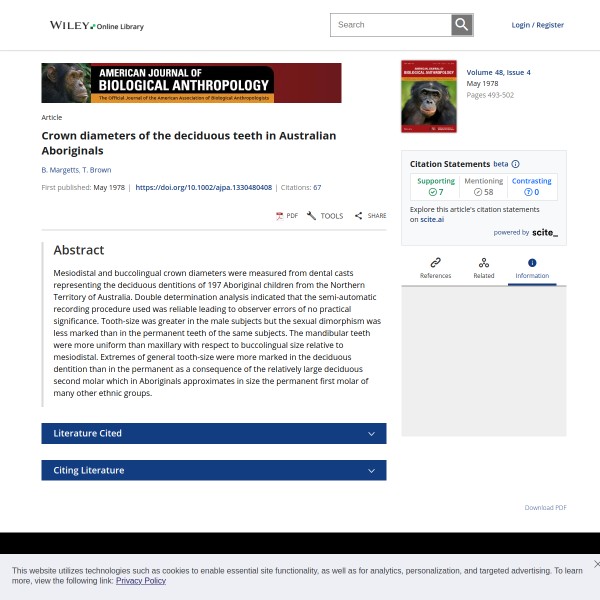Open the journal cover thumbnail
Image resolution: width=600 pixels, height=600 pixels.
pos(428,97)
